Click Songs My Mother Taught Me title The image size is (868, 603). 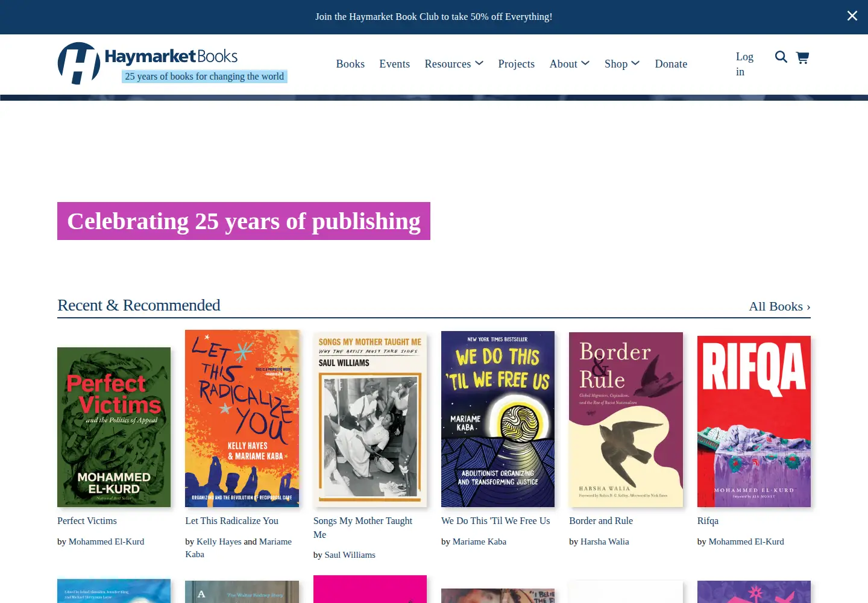coord(363,528)
